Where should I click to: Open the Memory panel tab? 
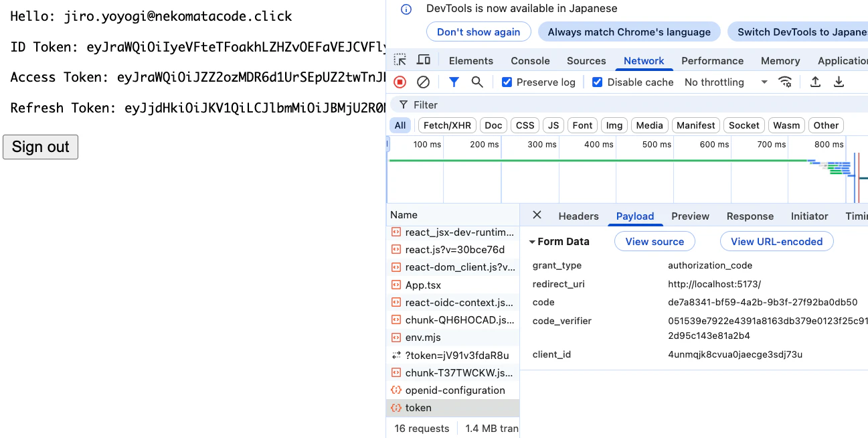point(780,60)
